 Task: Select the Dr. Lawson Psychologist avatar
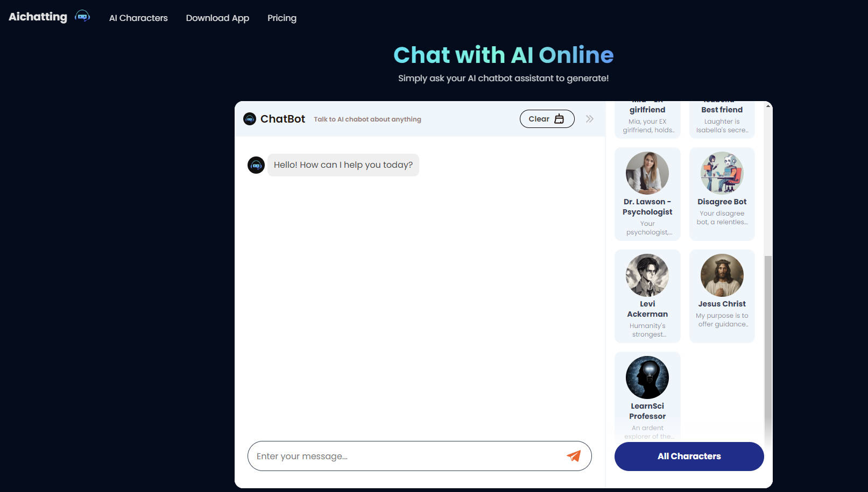pyautogui.click(x=647, y=173)
